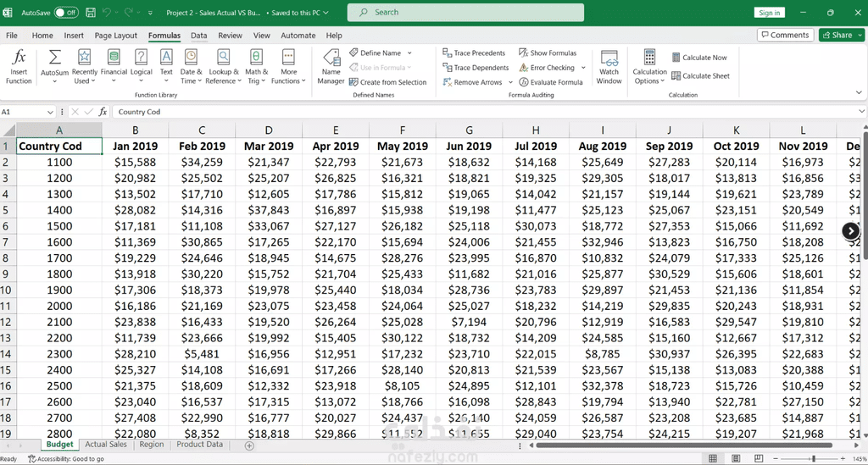Screen dimensions: 868x465
Task: Switch to the Data tab
Action: [198, 36]
